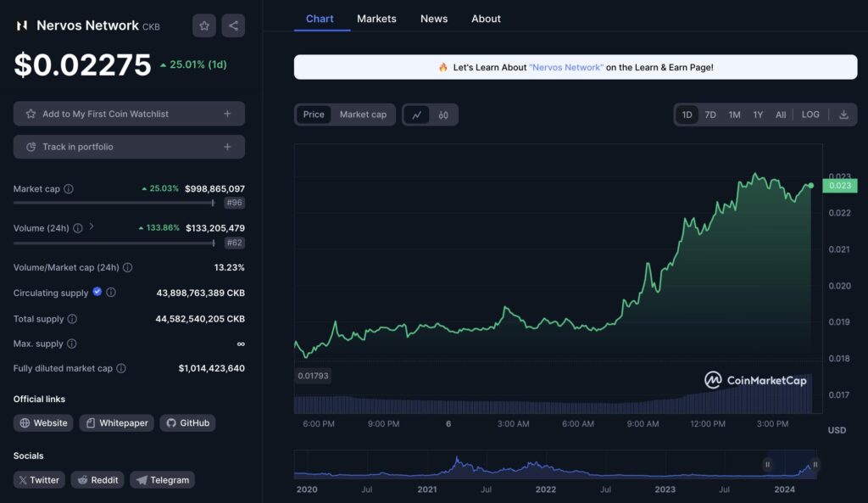Click the fire icon in Learn banner
The height and width of the screenshot is (503, 868).
[x=442, y=68]
